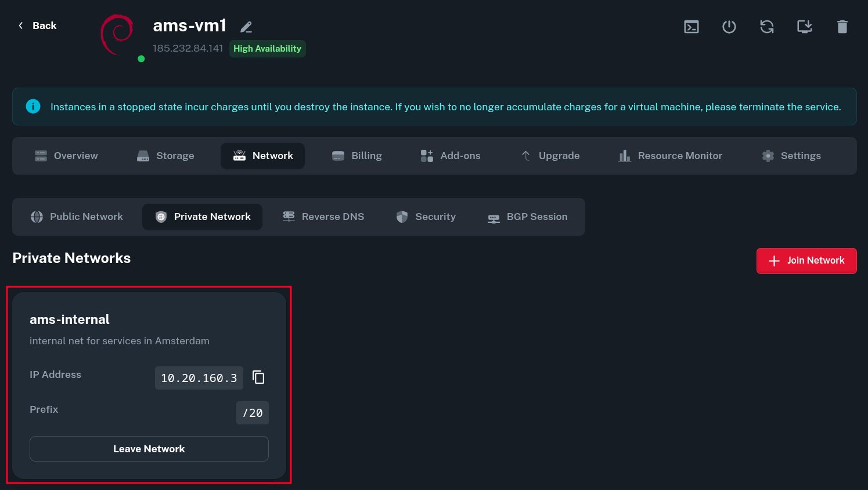Click the power icon for ams-vm1

coord(729,27)
